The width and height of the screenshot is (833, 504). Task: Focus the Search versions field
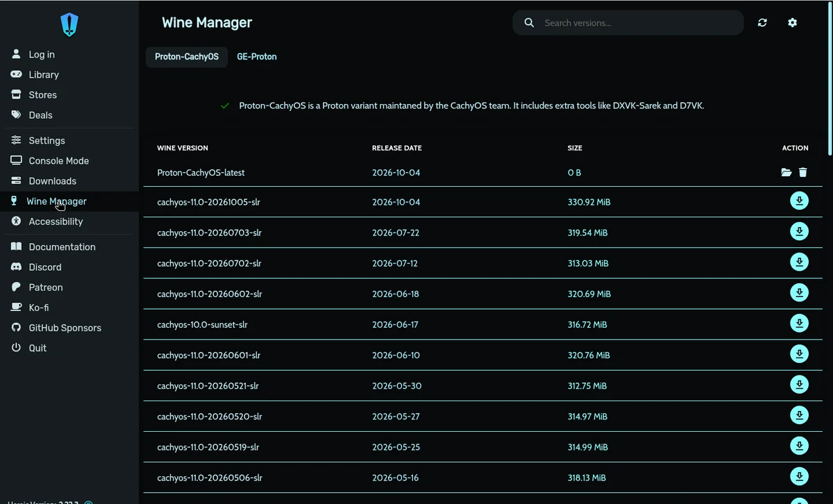(x=639, y=23)
